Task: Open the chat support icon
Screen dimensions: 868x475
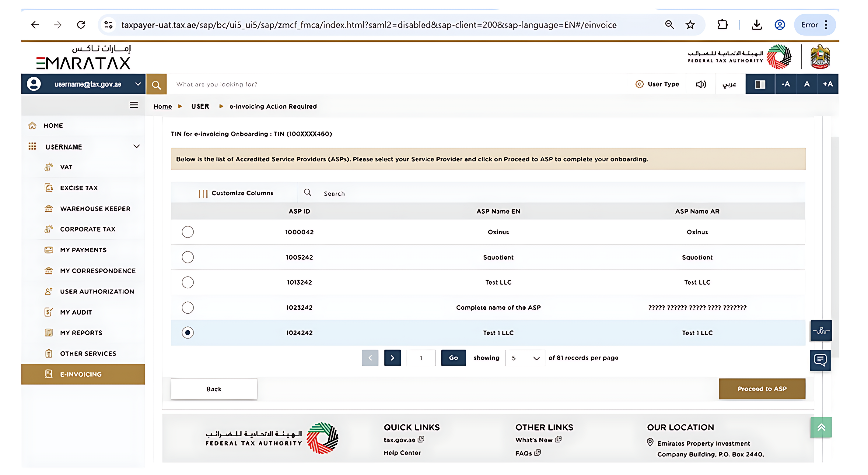Action: 820,361
